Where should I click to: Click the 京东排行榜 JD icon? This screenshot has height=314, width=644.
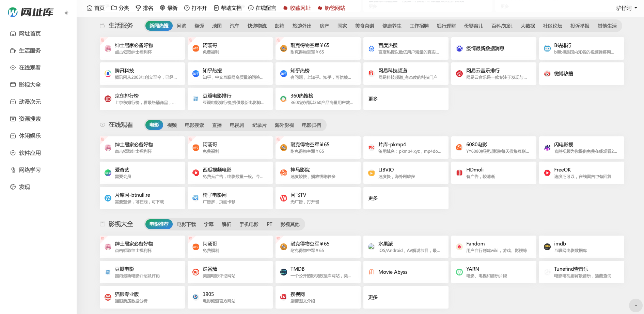click(108, 99)
